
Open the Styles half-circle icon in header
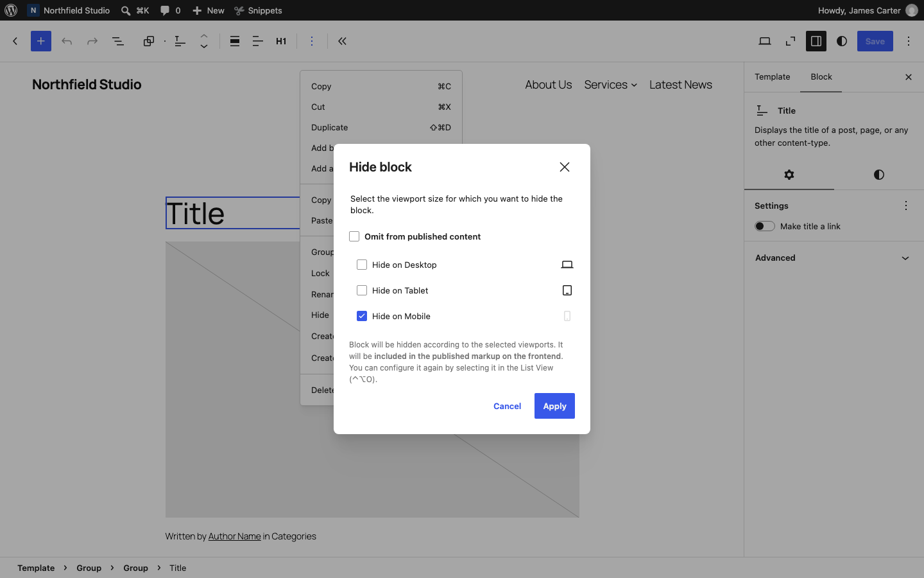point(842,41)
